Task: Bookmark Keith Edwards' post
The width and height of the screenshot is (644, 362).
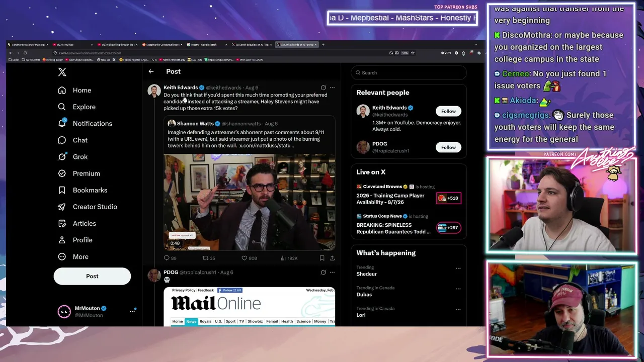Action: [322, 258]
